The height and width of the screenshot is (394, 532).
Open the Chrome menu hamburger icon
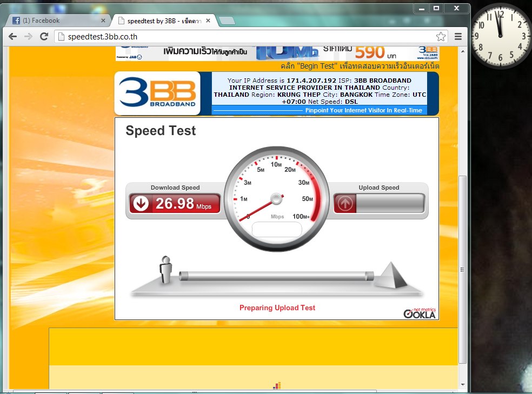[x=458, y=37]
